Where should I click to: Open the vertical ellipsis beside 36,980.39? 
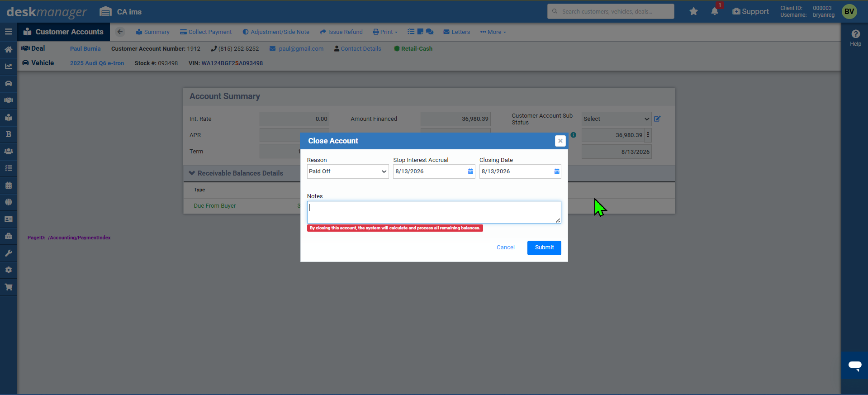(648, 135)
